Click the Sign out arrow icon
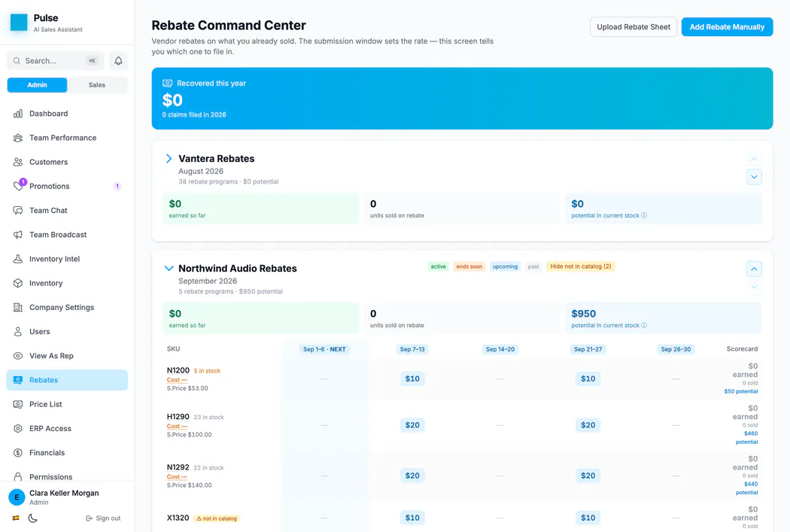Image resolution: width=790 pixels, height=532 pixels. 89,518
